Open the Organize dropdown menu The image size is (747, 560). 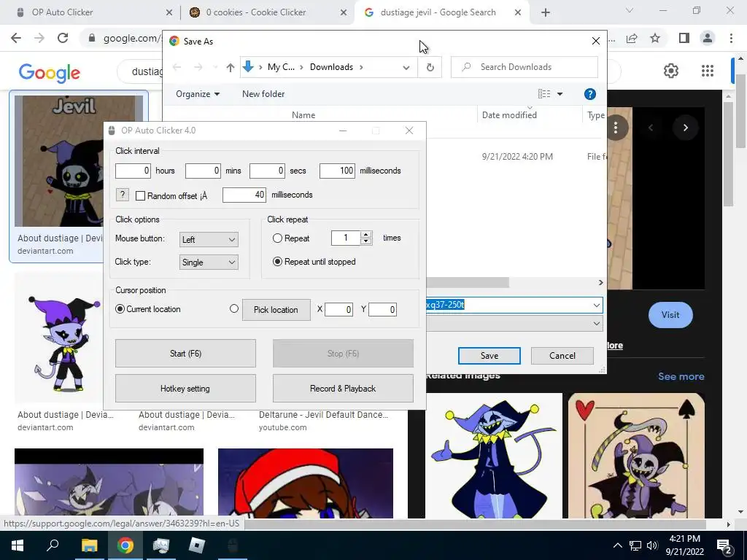pyautogui.click(x=198, y=94)
